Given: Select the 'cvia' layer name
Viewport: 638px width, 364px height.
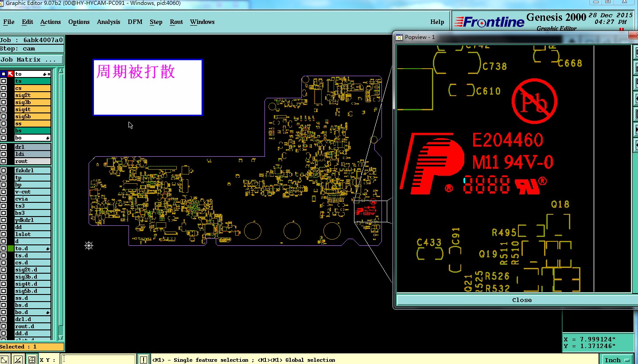Looking at the screenshot, I should click(32, 199).
